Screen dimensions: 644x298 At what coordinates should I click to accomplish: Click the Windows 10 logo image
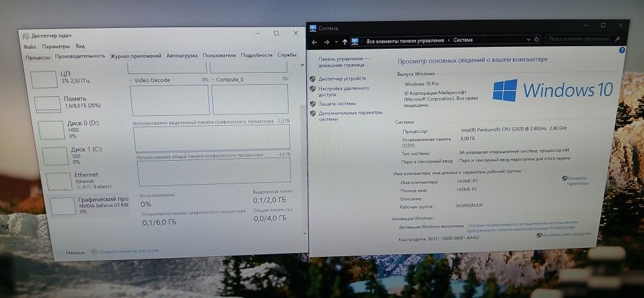coord(553,90)
